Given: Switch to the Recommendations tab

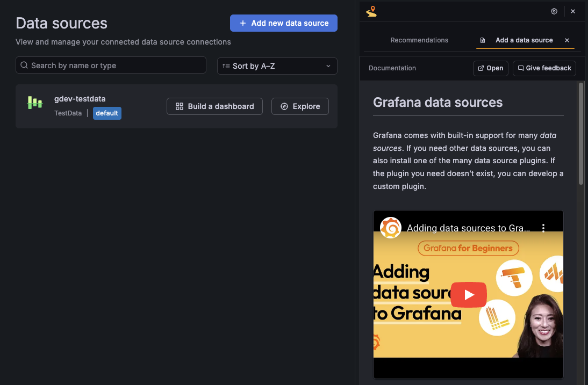Looking at the screenshot, I should [x=419, y=40].
